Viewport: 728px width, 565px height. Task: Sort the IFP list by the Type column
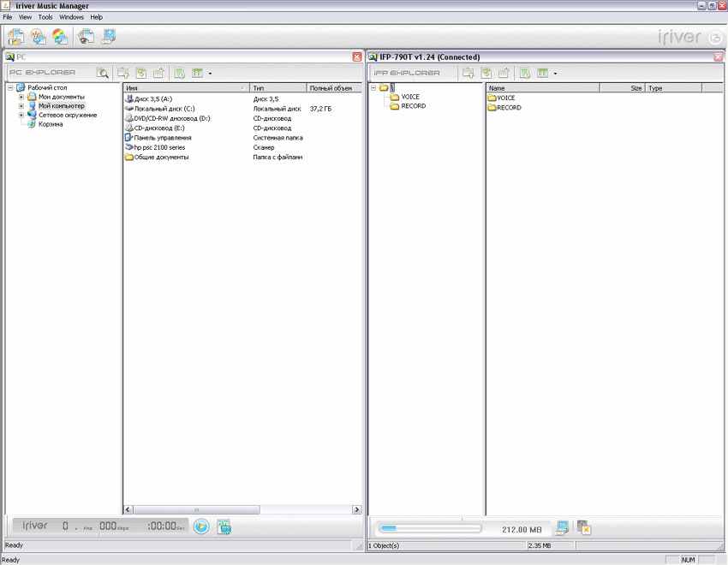673,87
